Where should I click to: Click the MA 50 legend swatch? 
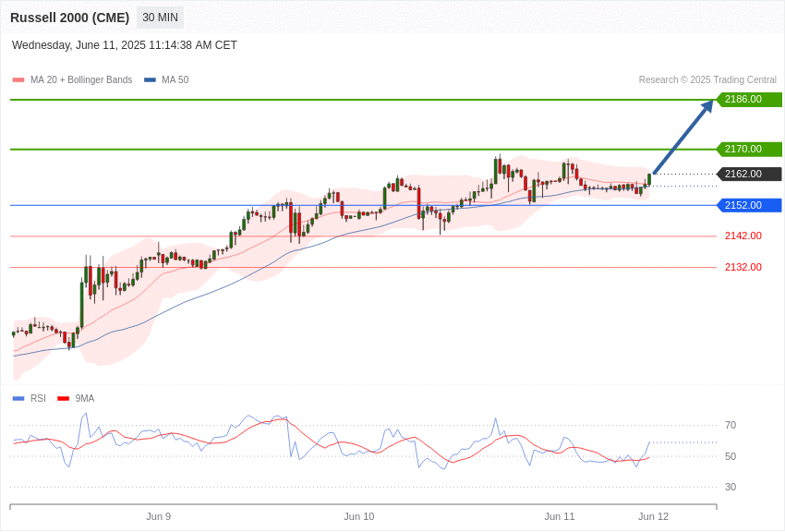coord(150,80)
